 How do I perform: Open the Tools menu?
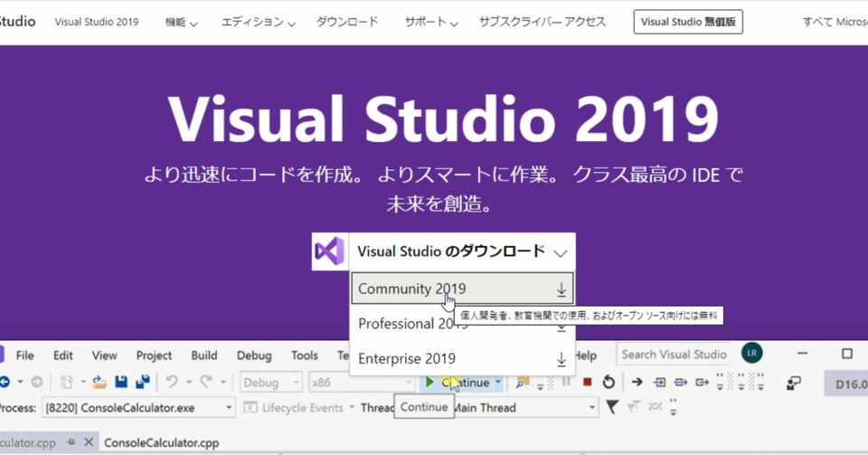(305, 355)
